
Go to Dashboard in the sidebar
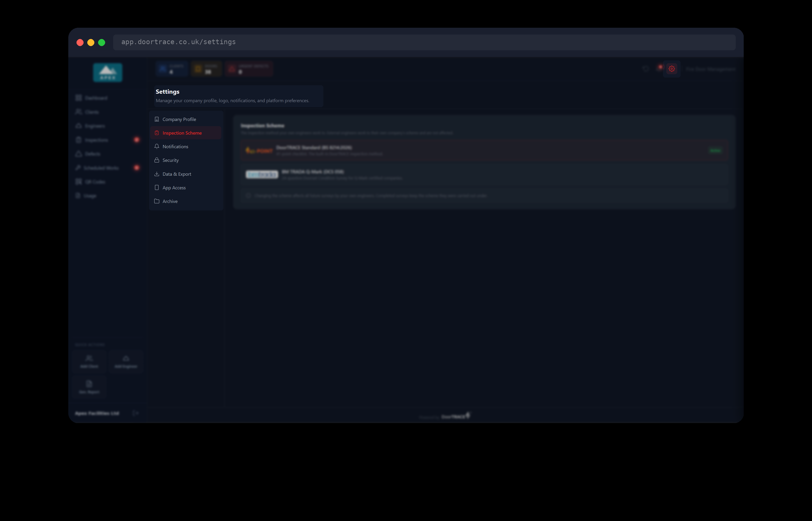(x=107, y=98)
